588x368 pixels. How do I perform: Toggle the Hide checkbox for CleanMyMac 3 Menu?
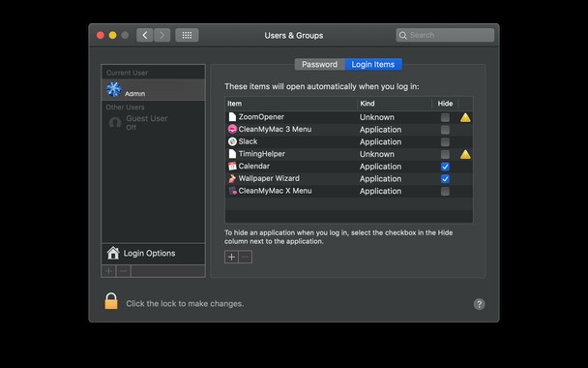(445, 130)
